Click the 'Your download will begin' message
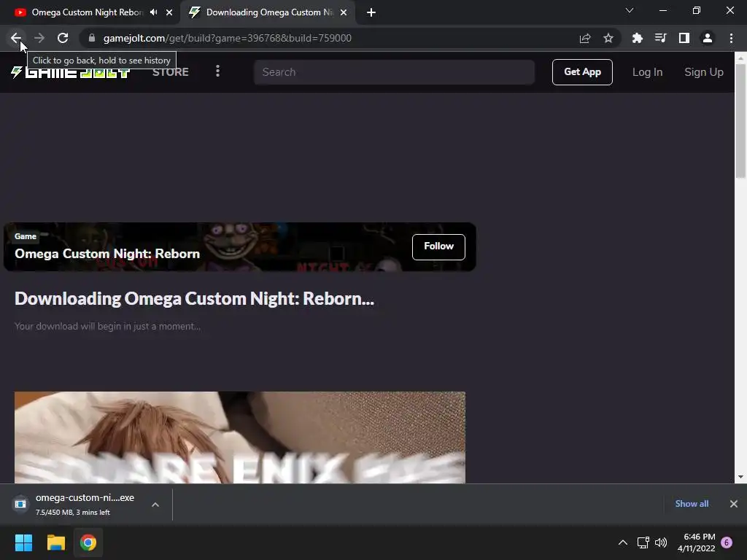 coord(107,326)
